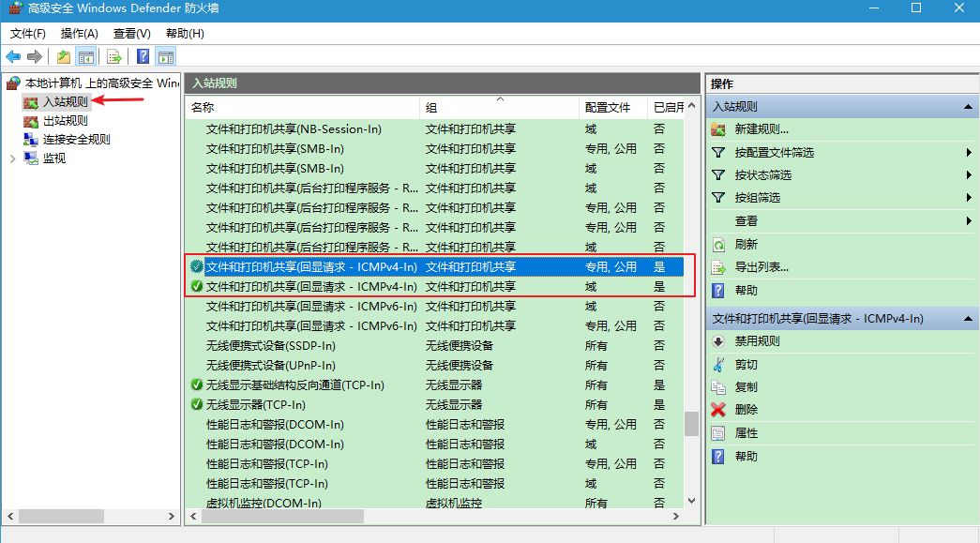
Task: Click green check icon of 无线显示基础结构反向通道 rule
Action: [197, 385]
